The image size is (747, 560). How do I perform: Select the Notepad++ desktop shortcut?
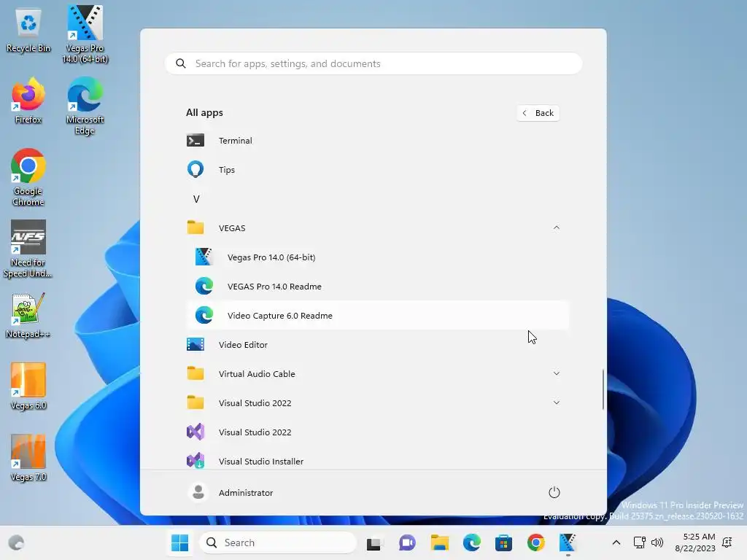28,316
